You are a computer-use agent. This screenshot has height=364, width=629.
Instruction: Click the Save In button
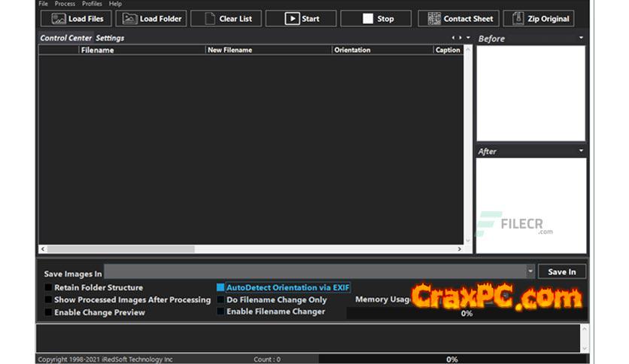pyautogui.click(x=561, y=271)
